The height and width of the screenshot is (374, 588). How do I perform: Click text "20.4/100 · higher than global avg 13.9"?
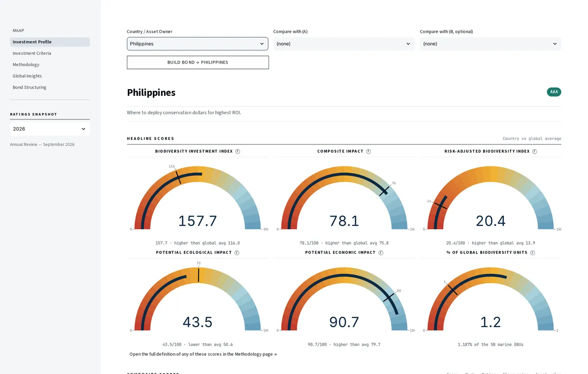[490, 243]
